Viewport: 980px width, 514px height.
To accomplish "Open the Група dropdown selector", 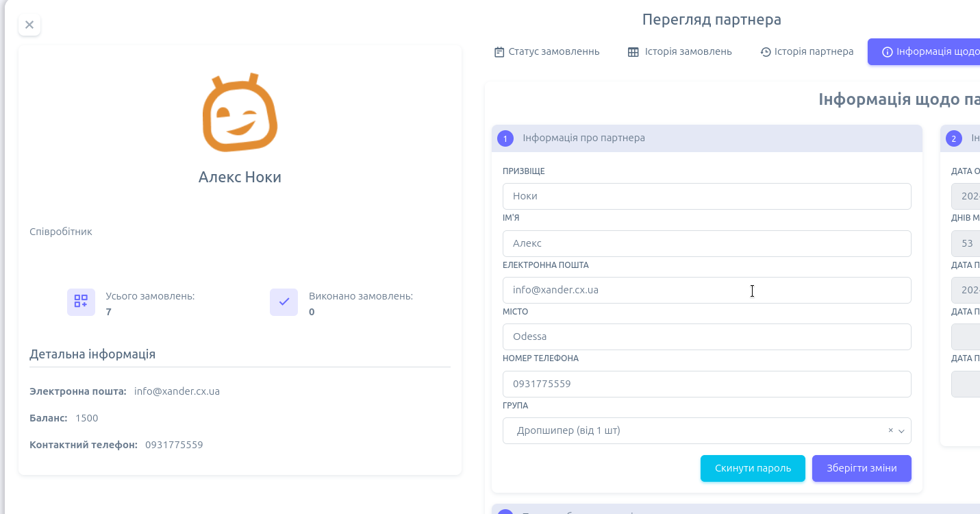I will coord(692,430).
